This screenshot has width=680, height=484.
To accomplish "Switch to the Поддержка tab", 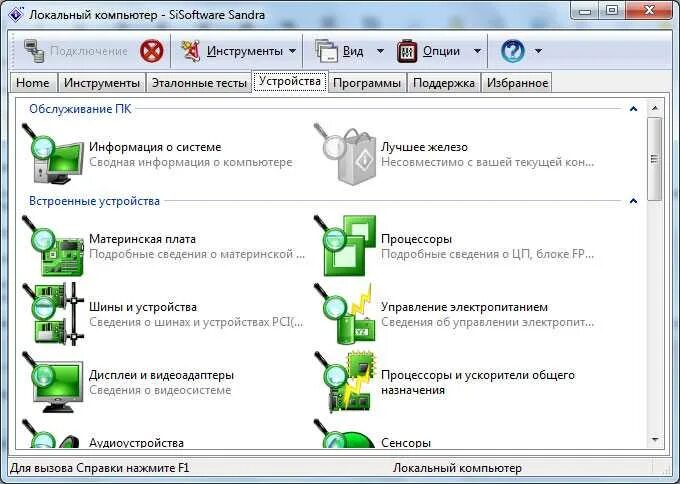I will pos(444,83).
